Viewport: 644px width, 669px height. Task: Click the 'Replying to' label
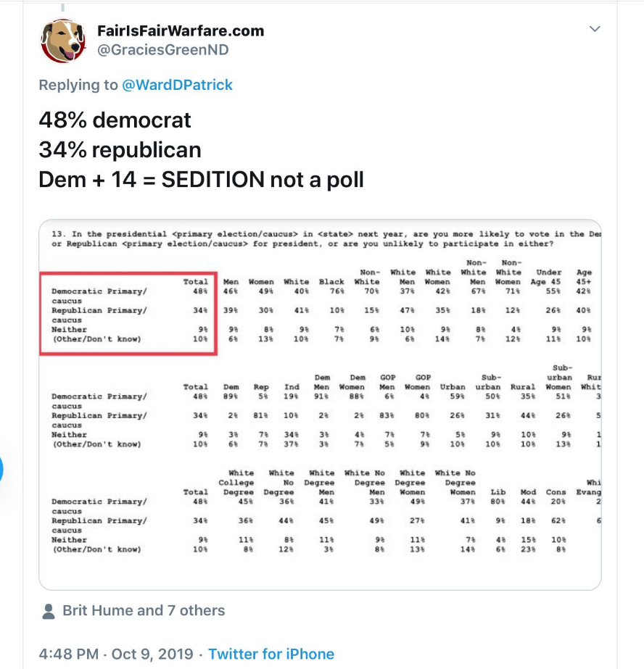(78, 85)
